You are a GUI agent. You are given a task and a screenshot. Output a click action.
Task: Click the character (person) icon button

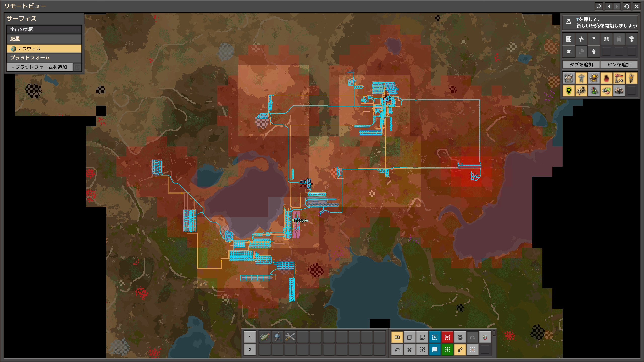pyautogui.click(x=594, y=52)
